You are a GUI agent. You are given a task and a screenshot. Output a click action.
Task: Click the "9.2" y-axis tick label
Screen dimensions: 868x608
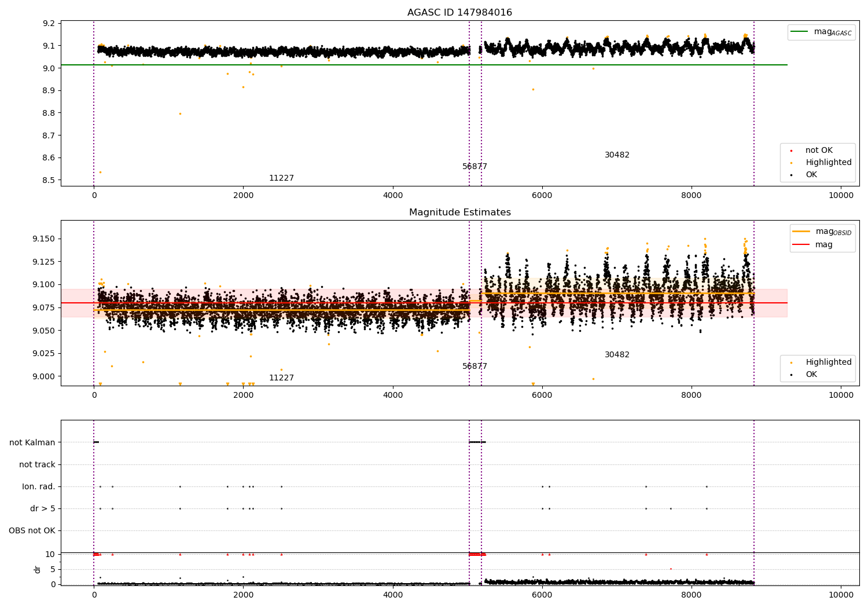click(x=48, y=24)
